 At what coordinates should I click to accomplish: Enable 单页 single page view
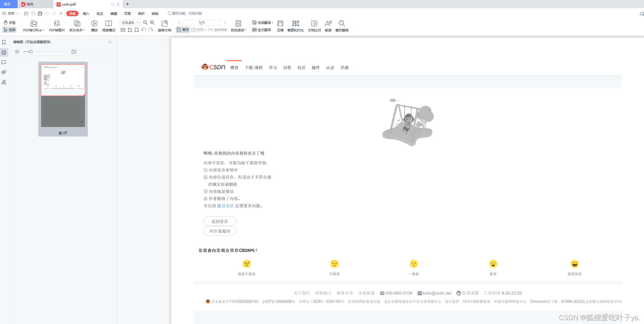(183, 30)
